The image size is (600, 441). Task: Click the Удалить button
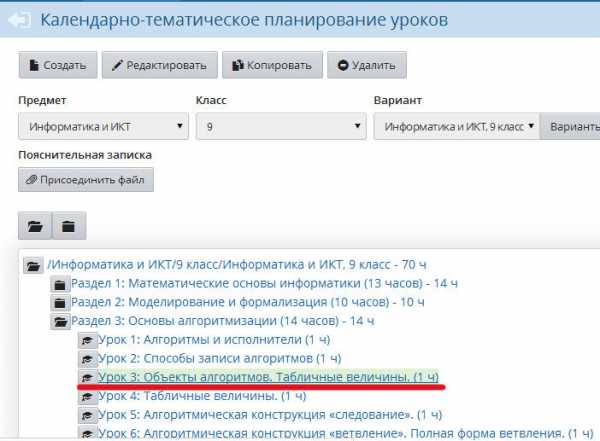point(367,65)
